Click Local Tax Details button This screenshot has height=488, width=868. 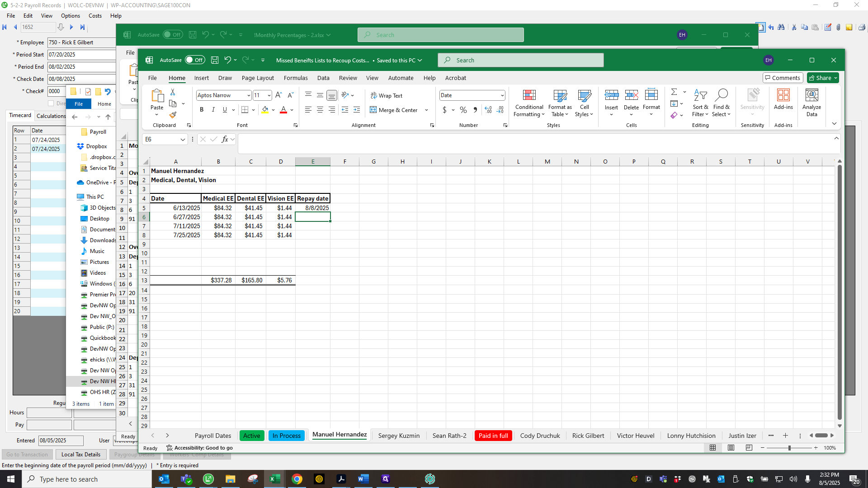[81, 455]
